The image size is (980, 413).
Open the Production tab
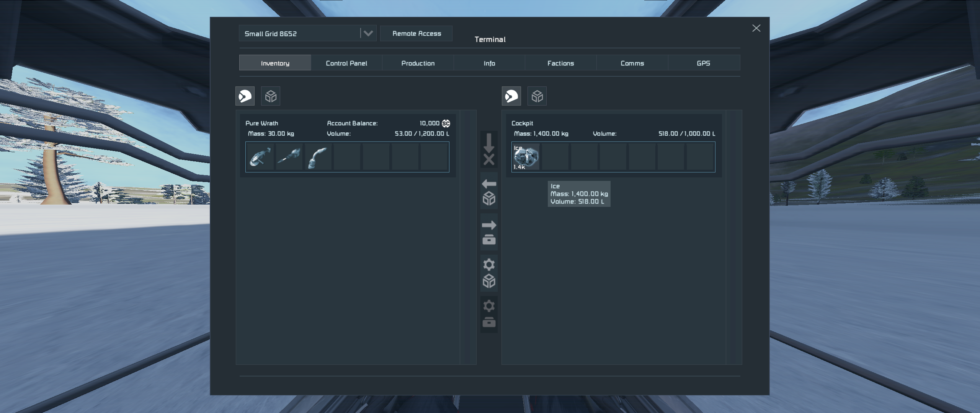418,63
